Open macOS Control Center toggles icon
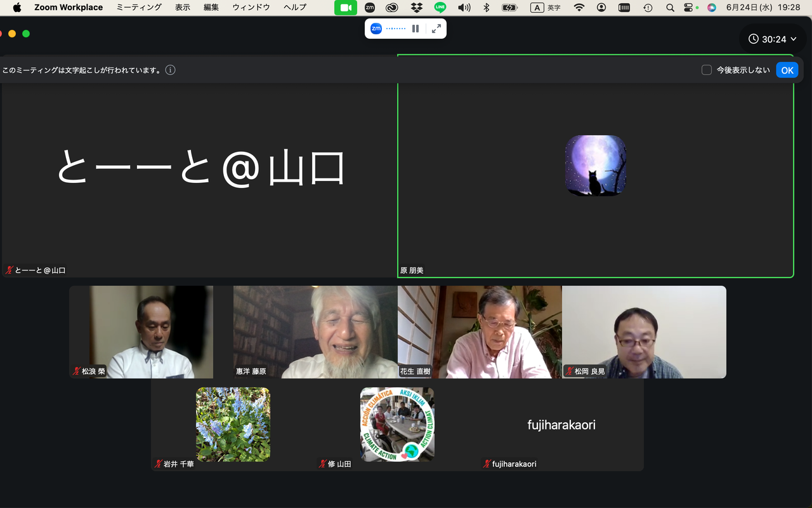This screenshot has height=508, width=812. pos(690,8)
